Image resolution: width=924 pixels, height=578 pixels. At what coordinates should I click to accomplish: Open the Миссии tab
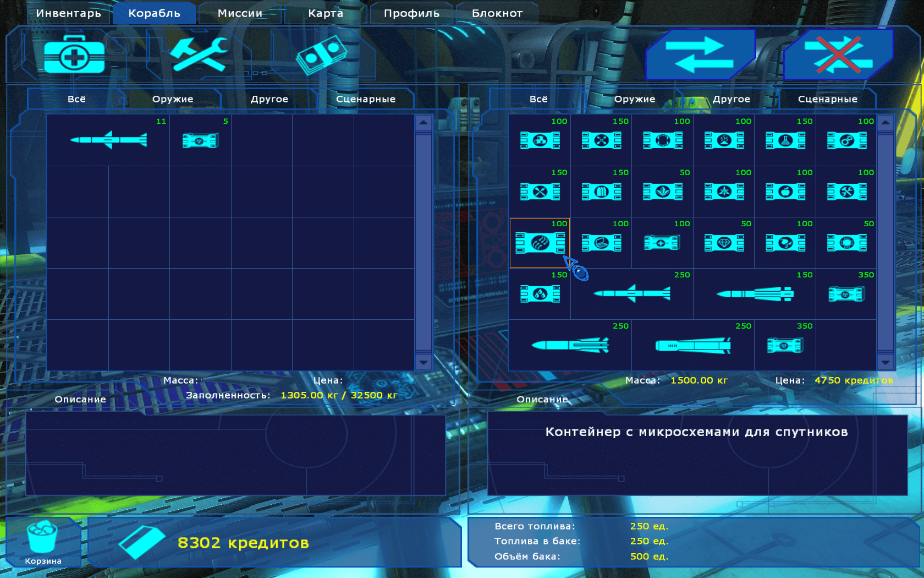click(240, 13)
